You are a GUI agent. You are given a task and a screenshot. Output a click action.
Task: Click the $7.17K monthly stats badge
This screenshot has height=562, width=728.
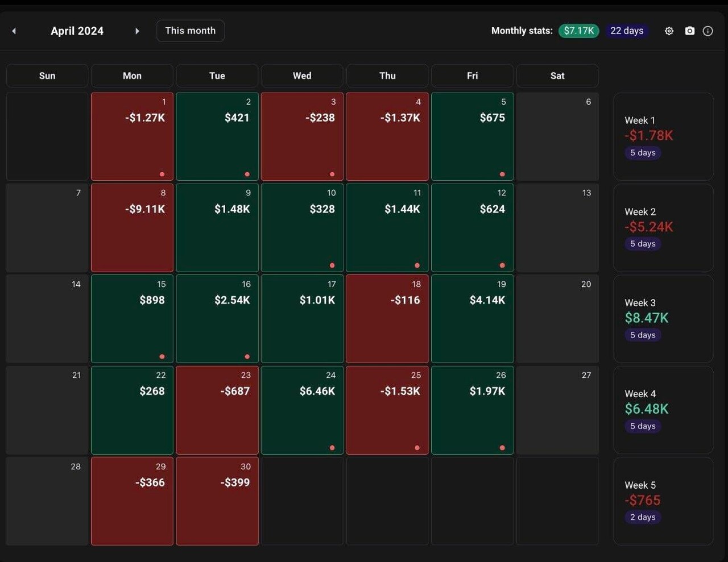point(579,31)
